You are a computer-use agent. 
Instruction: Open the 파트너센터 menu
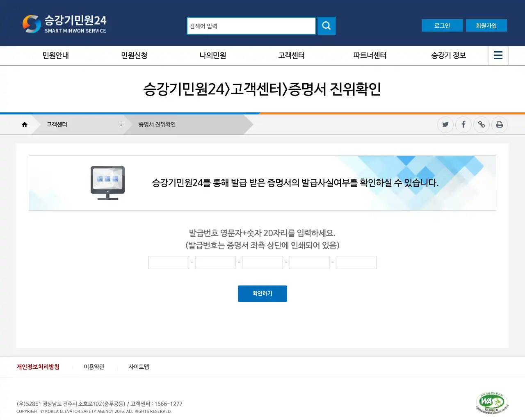[370, 55]
